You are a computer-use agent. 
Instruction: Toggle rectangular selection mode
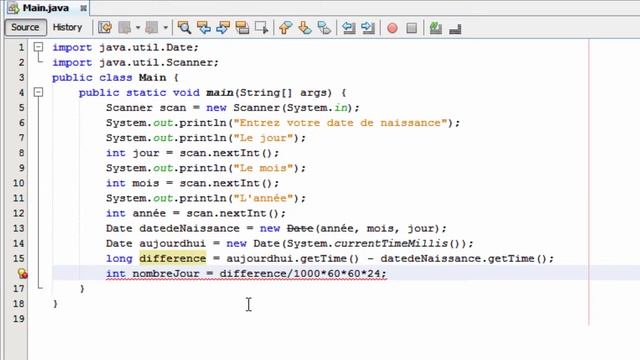[x=262, y=28]
